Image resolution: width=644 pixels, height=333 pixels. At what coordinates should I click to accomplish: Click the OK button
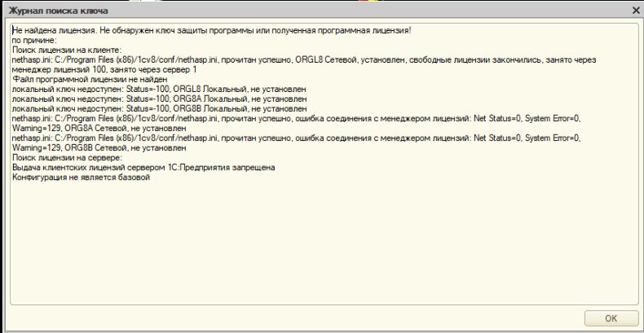pos(611,318)
